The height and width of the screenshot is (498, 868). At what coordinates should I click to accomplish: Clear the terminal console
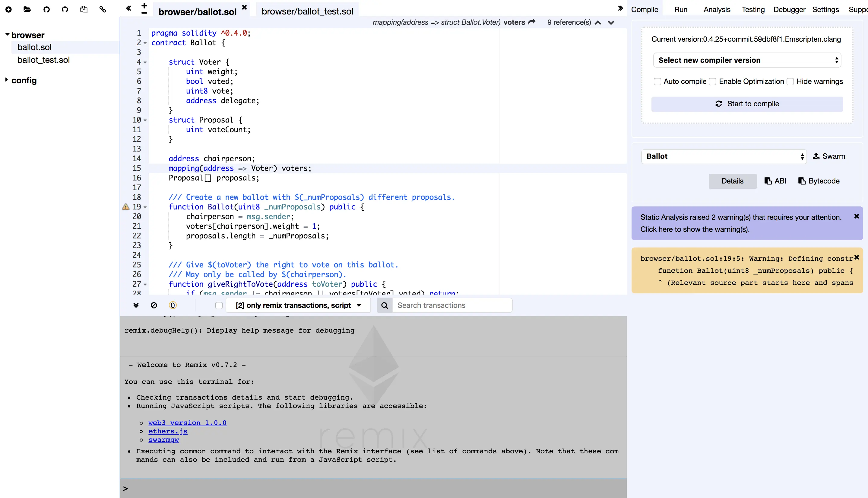(x=154, y=305)
